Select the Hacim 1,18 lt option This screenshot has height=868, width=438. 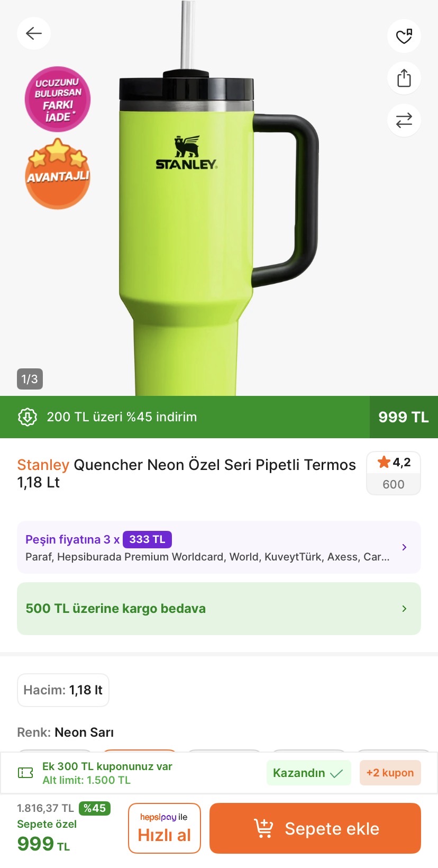pos(63,690)
